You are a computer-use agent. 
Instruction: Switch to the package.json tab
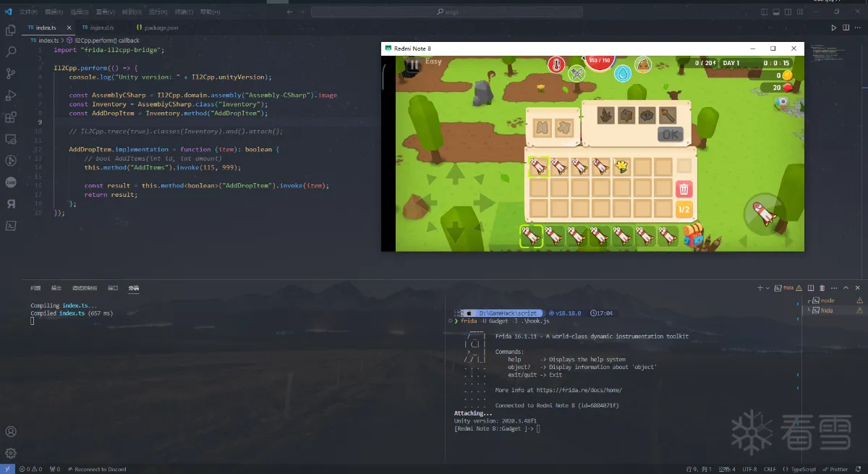click(156, 27)
